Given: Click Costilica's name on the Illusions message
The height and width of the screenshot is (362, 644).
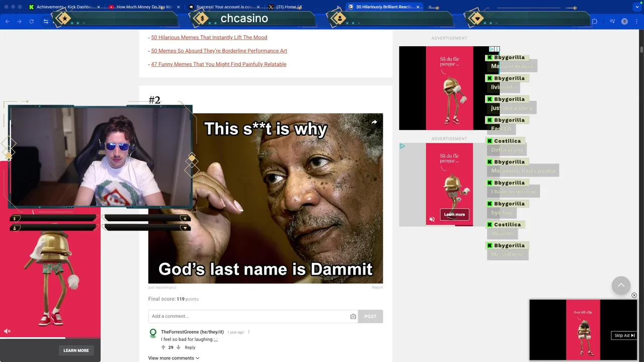Looking at the screenshot, I should coord(507,225).
